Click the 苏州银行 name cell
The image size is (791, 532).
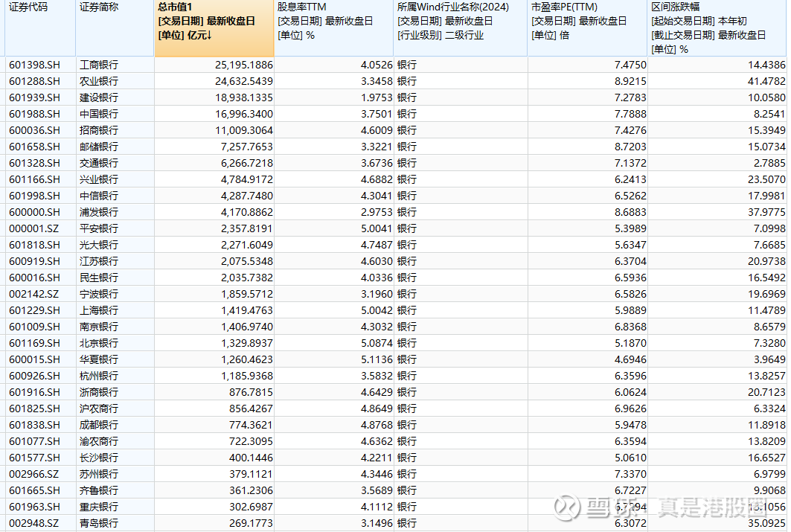tap(99, 475)
